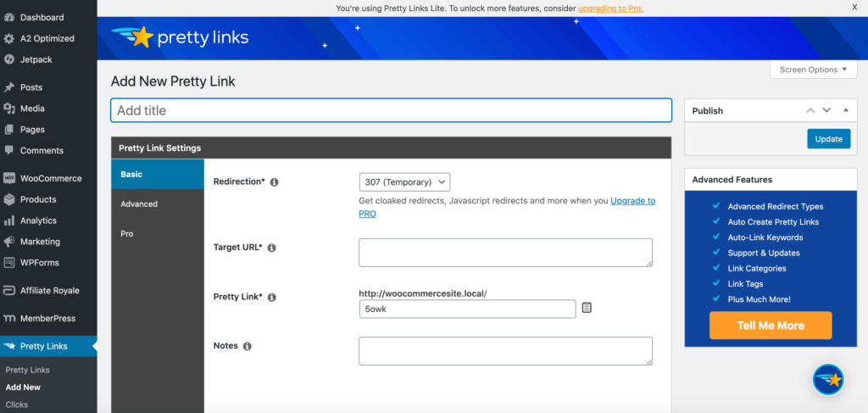868x413 pixels.
Task: Click in the Add title field
Action: pos(392,110)
